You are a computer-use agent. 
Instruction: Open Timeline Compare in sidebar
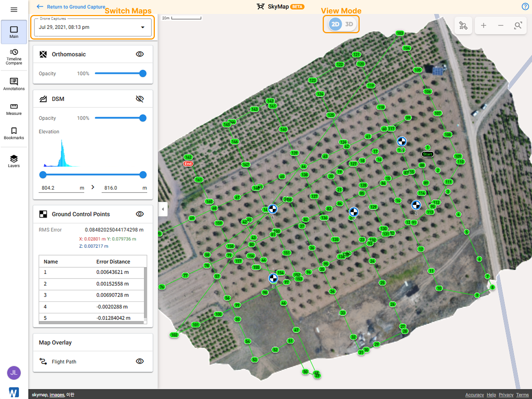point(14,57)
